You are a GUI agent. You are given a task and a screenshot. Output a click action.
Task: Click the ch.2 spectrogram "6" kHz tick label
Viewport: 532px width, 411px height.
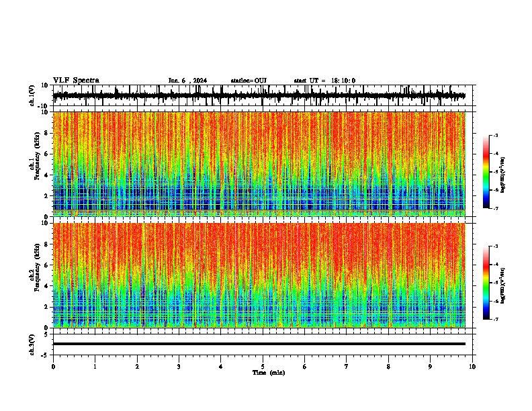coord(46,265)
